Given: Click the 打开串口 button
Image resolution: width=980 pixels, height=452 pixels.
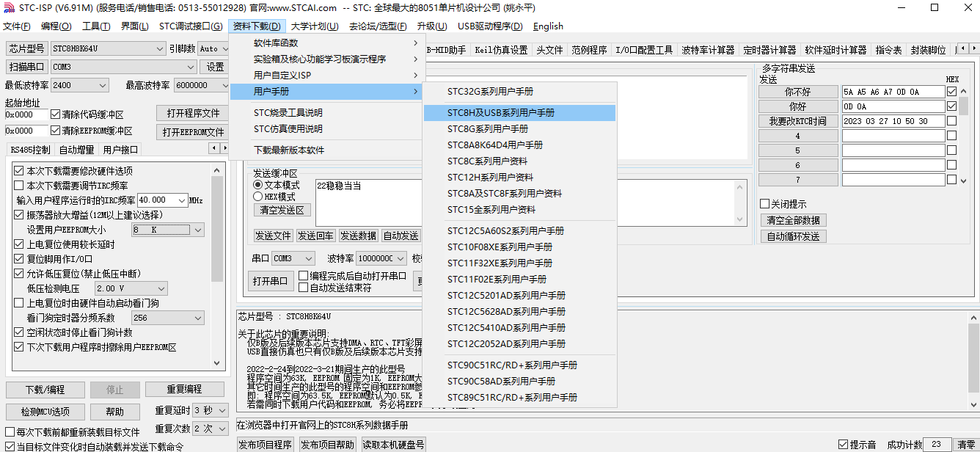Looking at the screenshot, I should coord(271,281).
